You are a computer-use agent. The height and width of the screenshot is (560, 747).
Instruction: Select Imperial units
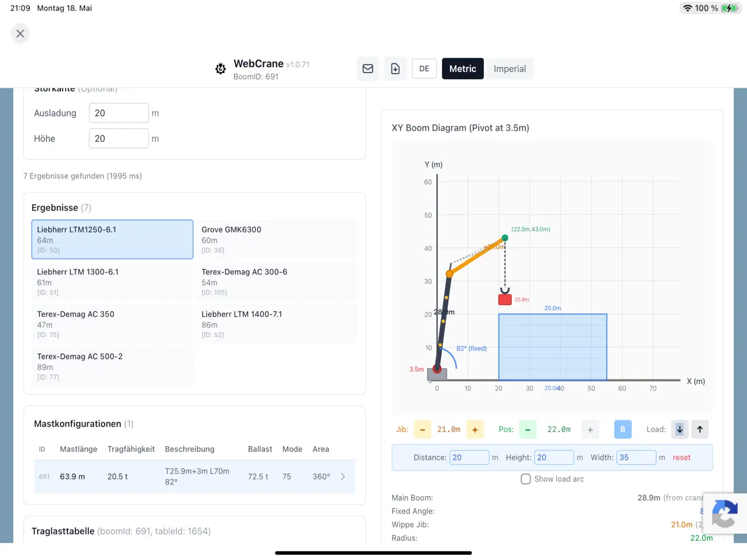pos(510,69)
